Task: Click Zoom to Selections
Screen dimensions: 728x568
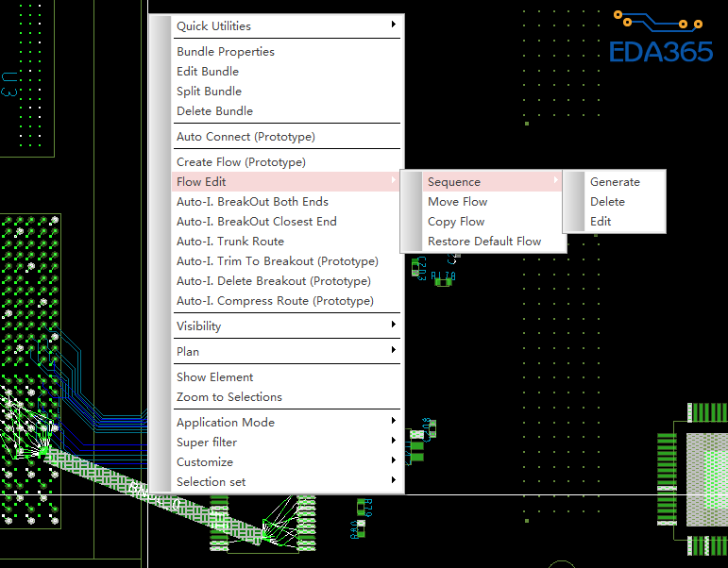Action: pos(229,397)
